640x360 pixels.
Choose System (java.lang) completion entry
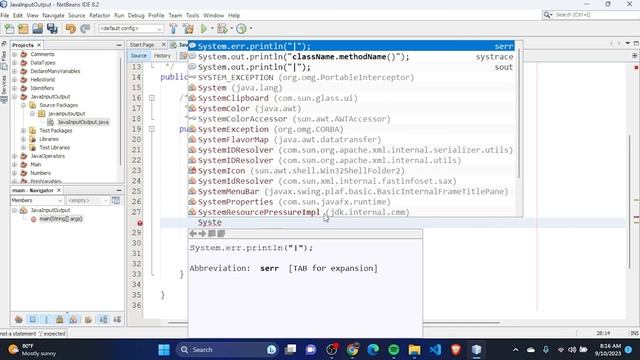click(351, 88)
